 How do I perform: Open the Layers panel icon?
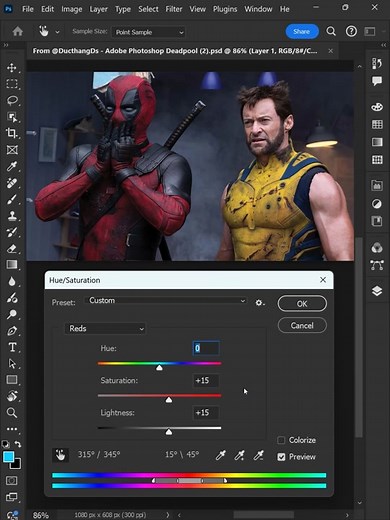(x=377, y=291)
